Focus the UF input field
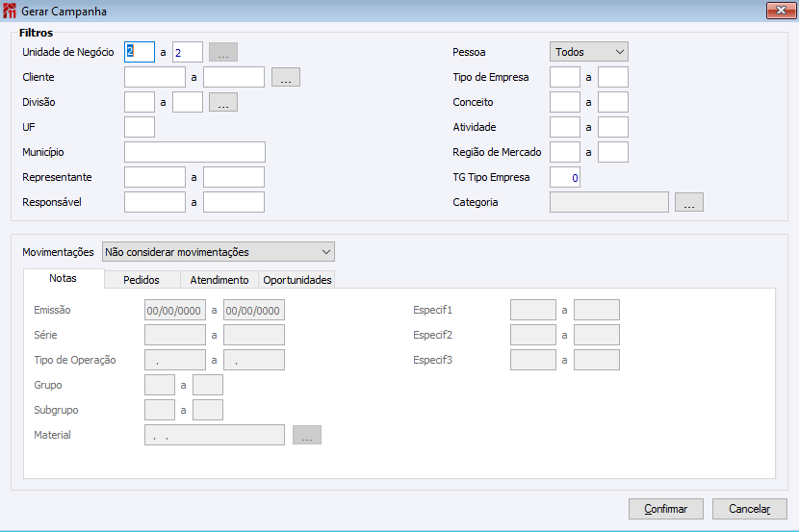 [140, 127]
